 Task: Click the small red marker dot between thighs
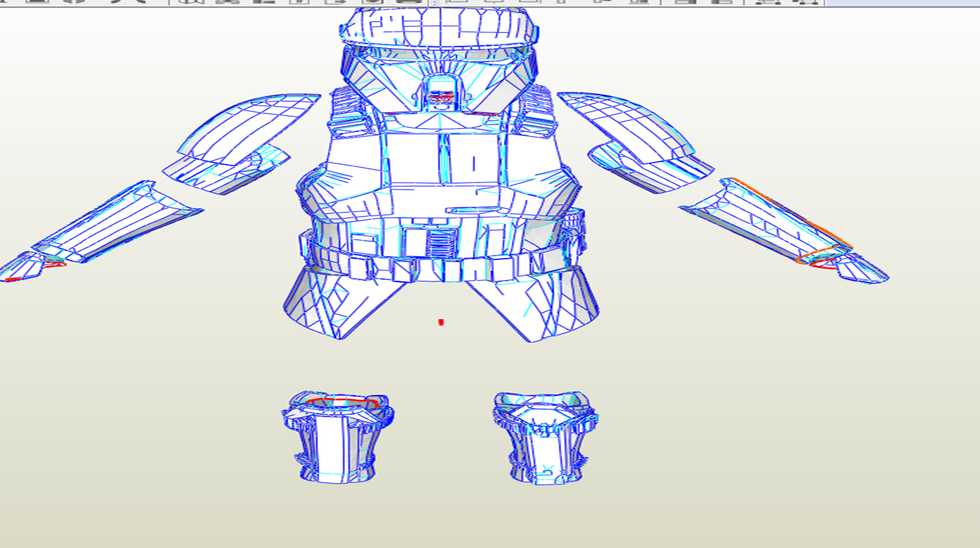click(x=441, y=322)
